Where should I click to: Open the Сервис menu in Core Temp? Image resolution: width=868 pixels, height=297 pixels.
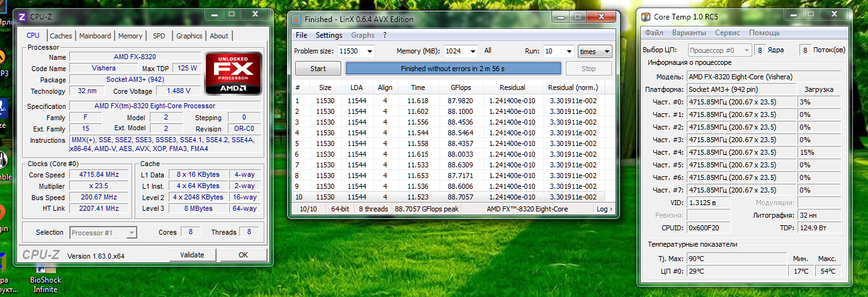coord(728,33)
